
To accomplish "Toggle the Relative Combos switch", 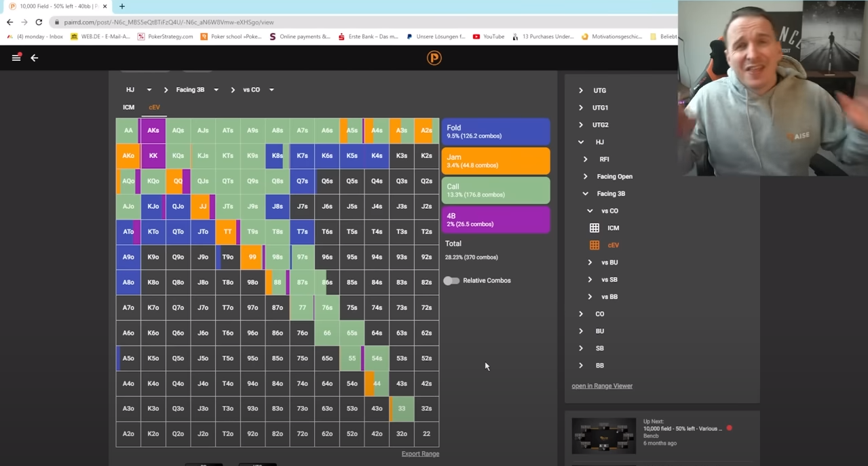I will point(451,281).
